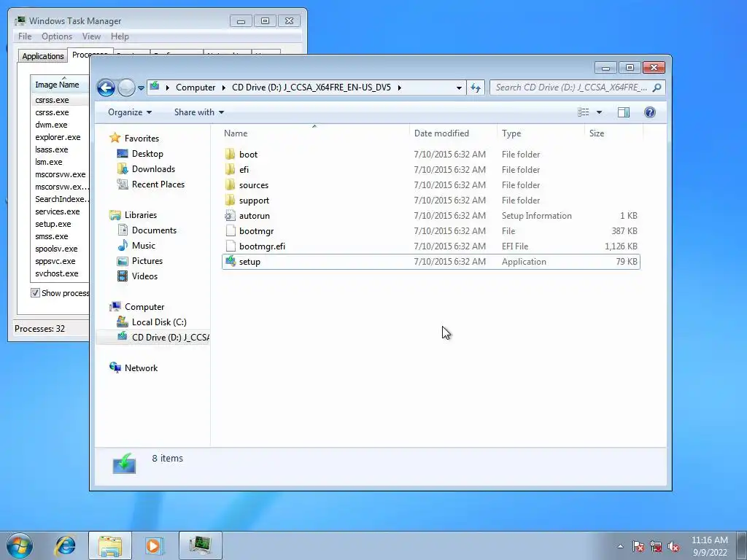Open the recent pages dropdown arrow
747x560 pixels.
coord(141,88)
